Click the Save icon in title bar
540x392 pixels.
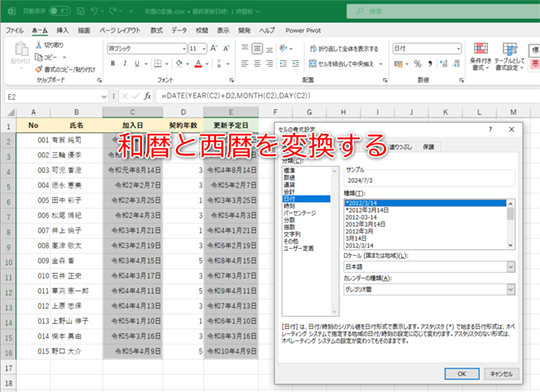(81, 11)
